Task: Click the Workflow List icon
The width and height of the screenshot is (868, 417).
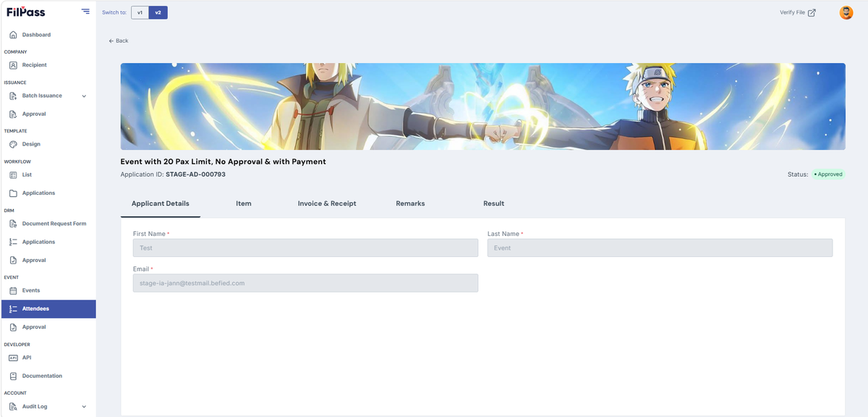Action: coord(13,174)
